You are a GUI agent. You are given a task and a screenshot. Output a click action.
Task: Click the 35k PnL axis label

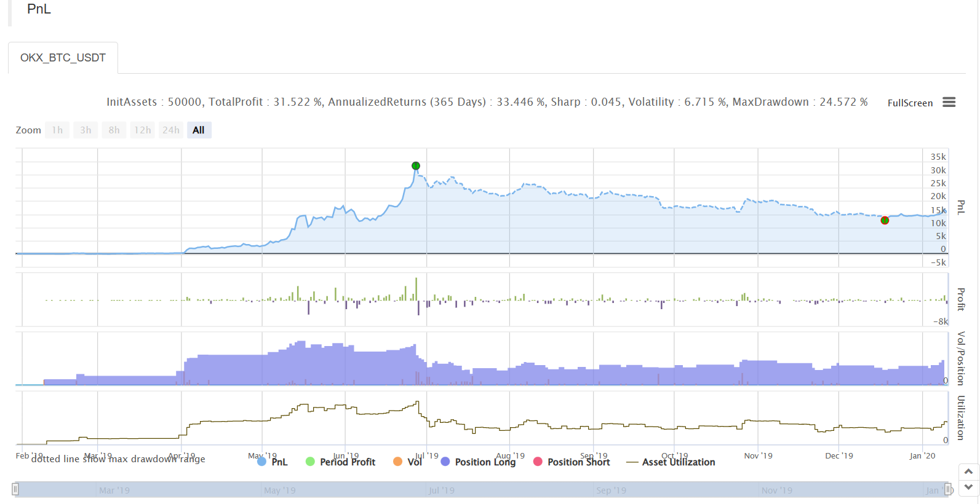click(938, 157)
